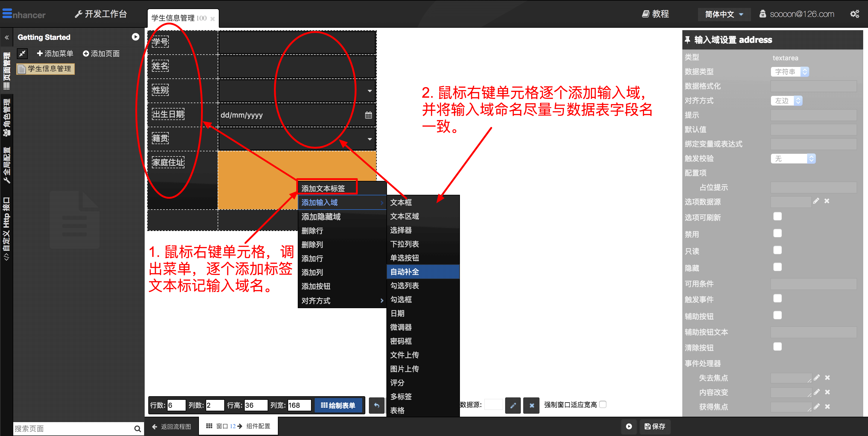Image resolution: width=868 pixels, height=436 pixels.
Task: Click the run play icon next to 保存
Action: click(x=629, y=426)
